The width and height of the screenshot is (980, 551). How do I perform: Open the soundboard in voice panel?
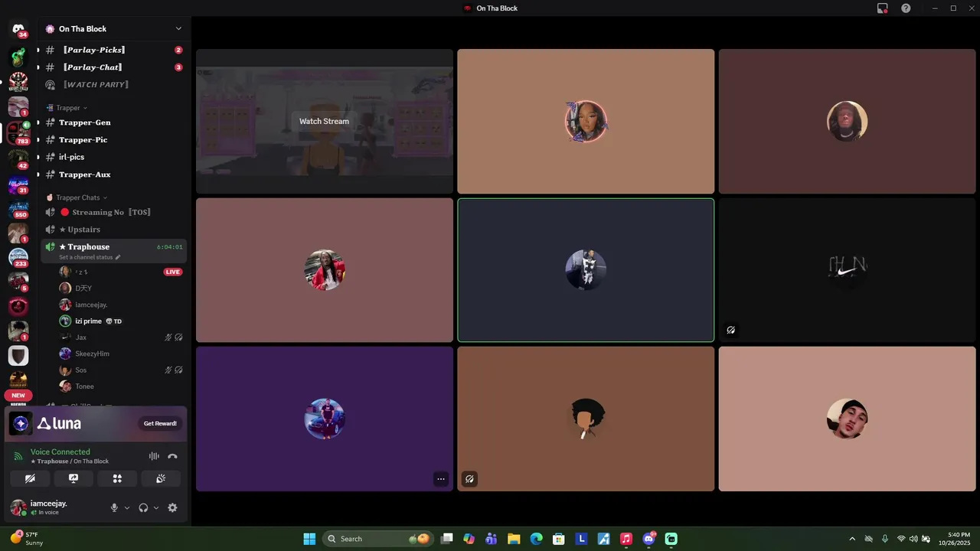tap(161, 478)
